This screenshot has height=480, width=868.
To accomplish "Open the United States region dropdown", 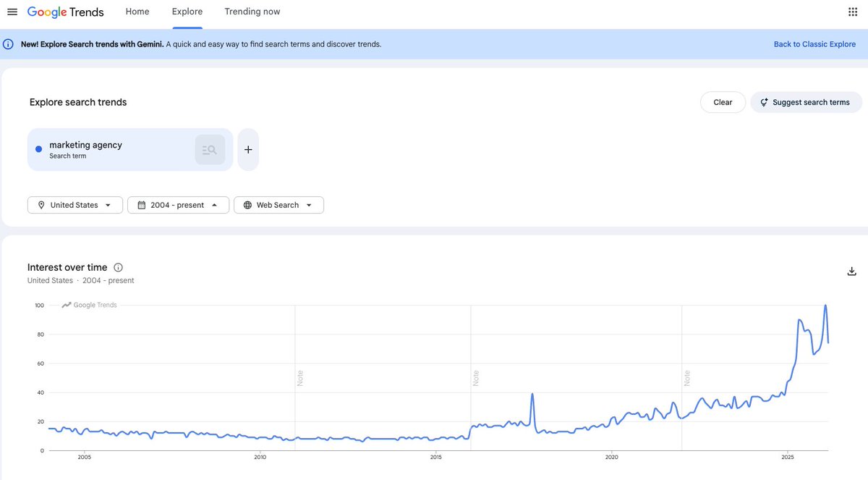I will click(75, 205).
